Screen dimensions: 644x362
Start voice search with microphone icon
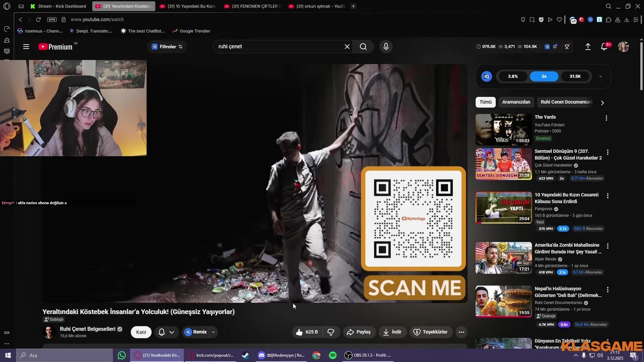coord(386,47)
